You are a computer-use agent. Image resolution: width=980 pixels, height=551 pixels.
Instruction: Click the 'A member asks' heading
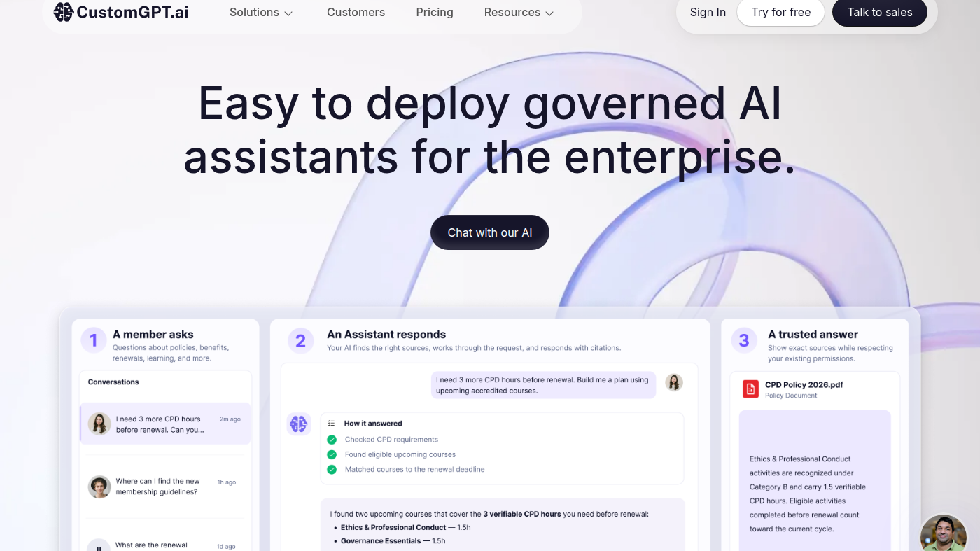tap(153, 335)
